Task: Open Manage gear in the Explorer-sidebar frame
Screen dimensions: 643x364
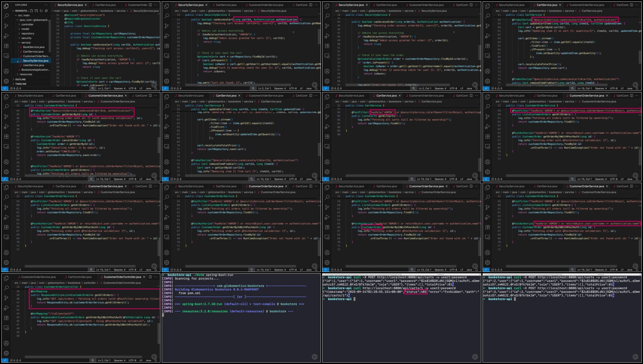Action: tap(6, 81)
